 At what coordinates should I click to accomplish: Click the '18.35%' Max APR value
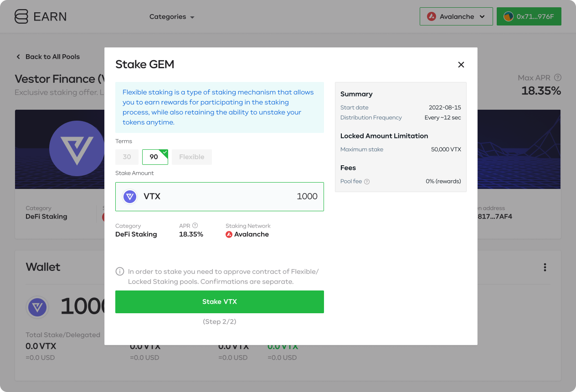point(541,91)
